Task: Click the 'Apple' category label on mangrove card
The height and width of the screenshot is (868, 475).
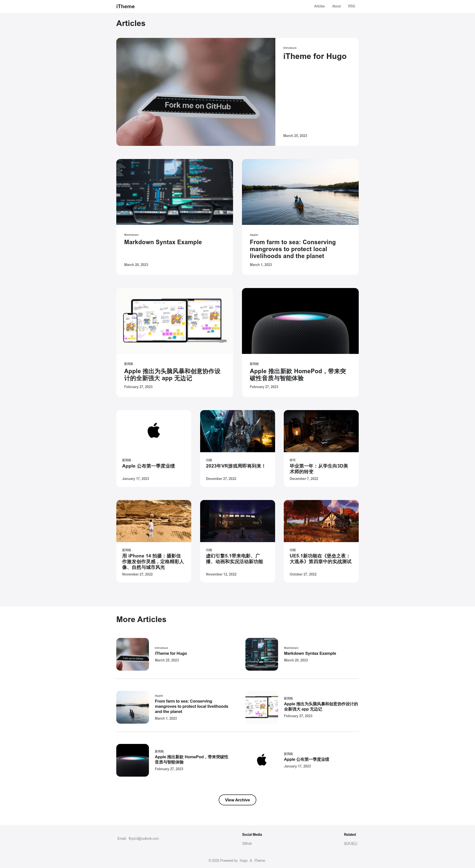Action: [x=254, y=235]
